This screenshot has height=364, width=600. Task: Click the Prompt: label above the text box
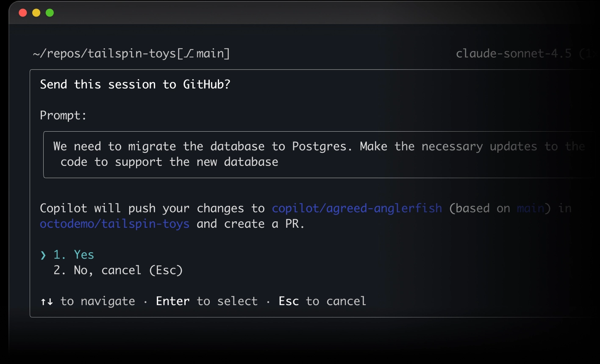(x=63, y=115)
